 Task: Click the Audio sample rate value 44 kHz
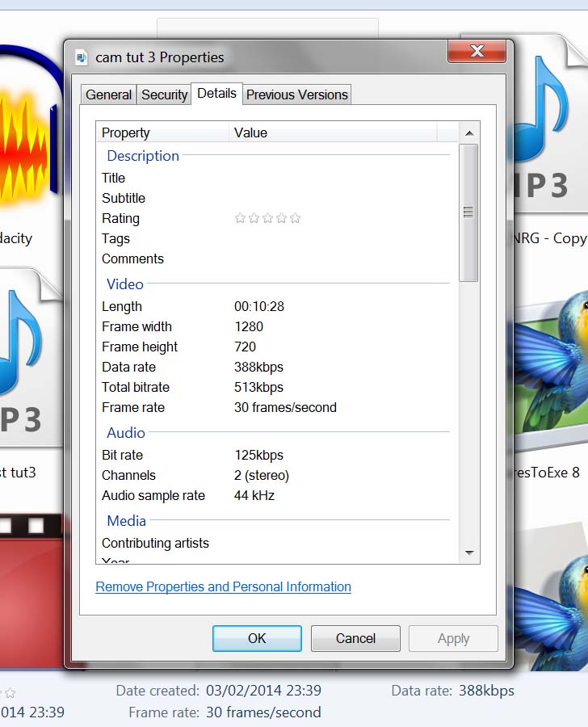coord(254,495)
